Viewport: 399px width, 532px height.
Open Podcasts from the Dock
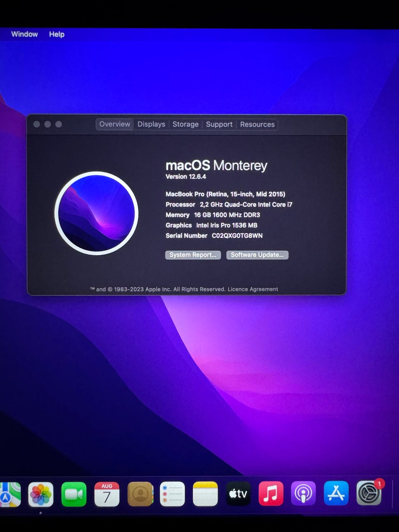(x=303, y=494)
